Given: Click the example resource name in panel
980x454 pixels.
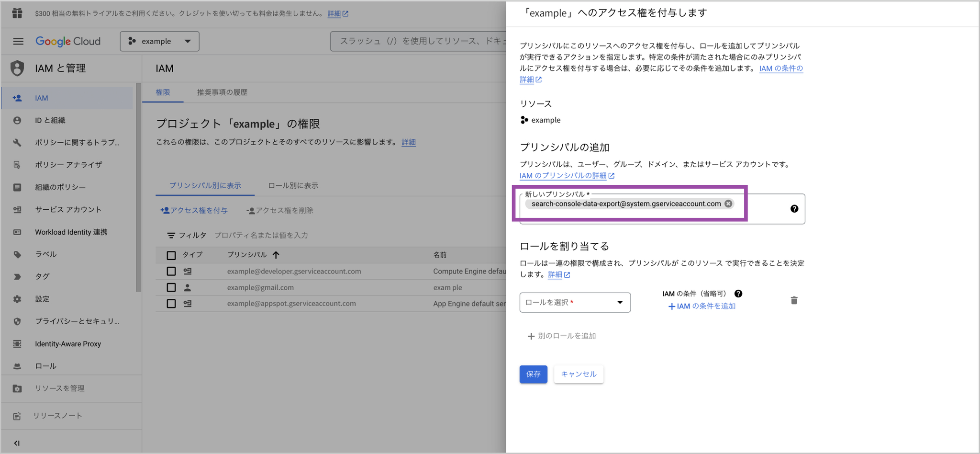Looking at the screenshot, I should (x=546, y=120).
